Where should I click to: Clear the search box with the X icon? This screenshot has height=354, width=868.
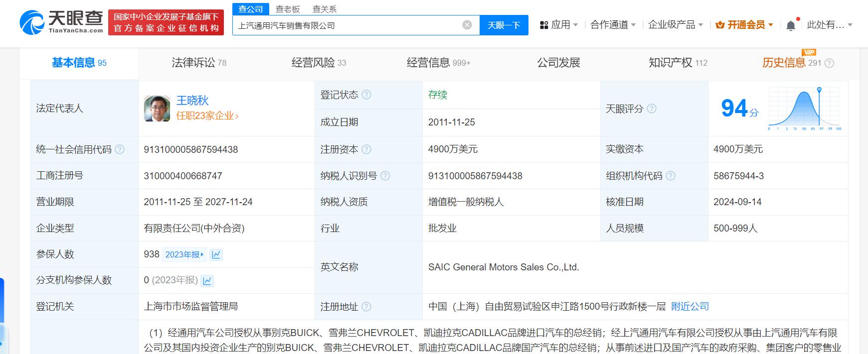tap(467, 25)
